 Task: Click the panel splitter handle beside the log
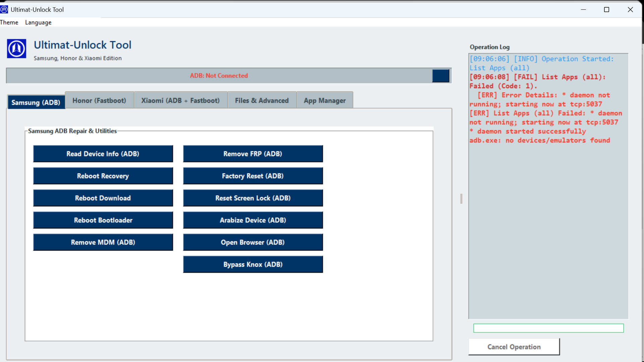click(461, 199)
